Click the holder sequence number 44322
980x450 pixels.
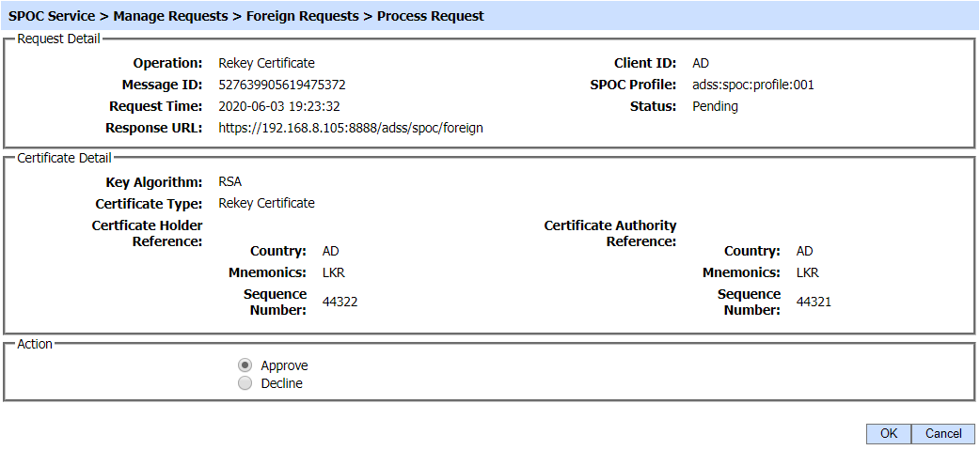(340, 302)
